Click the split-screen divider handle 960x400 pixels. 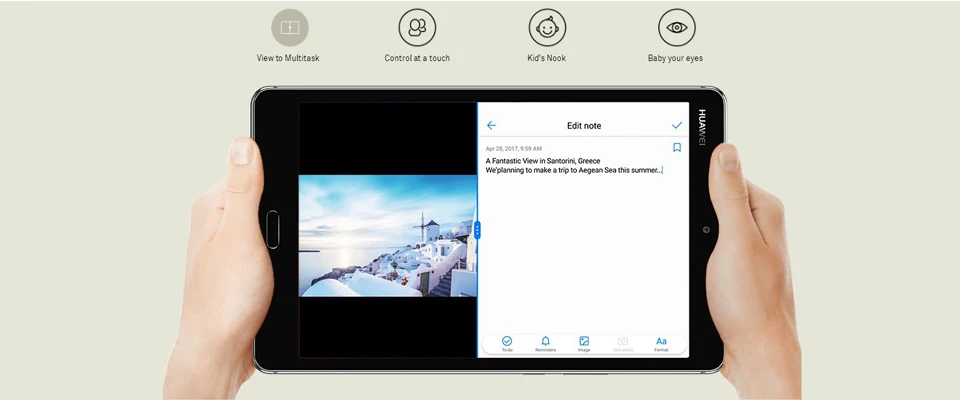[x=477, y=230]
